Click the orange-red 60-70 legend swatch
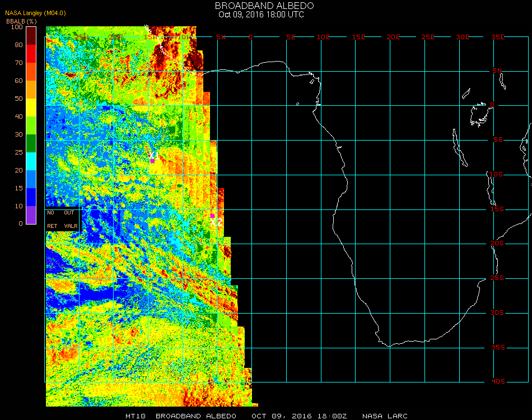 (x=31, y=72)
